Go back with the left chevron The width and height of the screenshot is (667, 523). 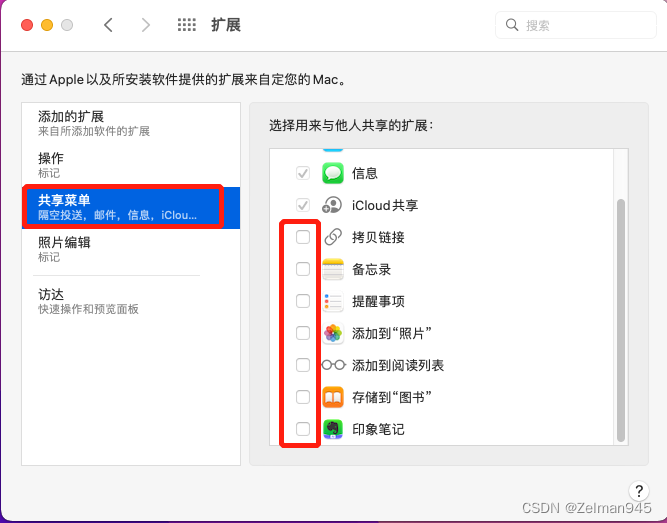click(x=108, y=25)
